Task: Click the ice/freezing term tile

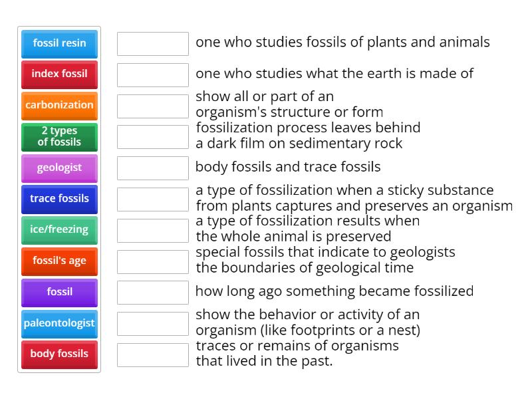Action: click(59, 229)
